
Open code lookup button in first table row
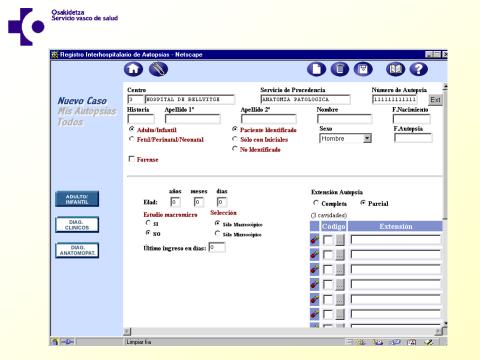point(340,240)
